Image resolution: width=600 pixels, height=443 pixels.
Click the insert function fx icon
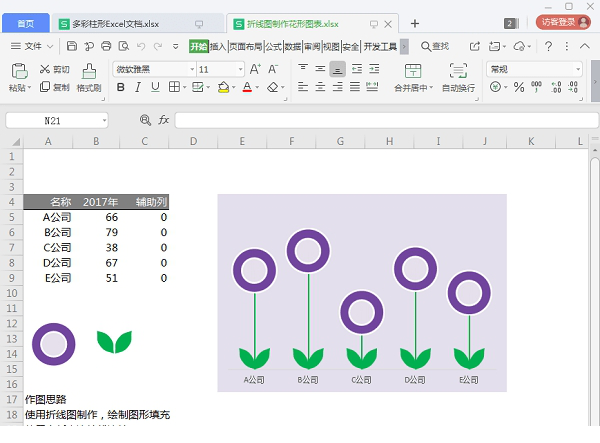[164, 120]
